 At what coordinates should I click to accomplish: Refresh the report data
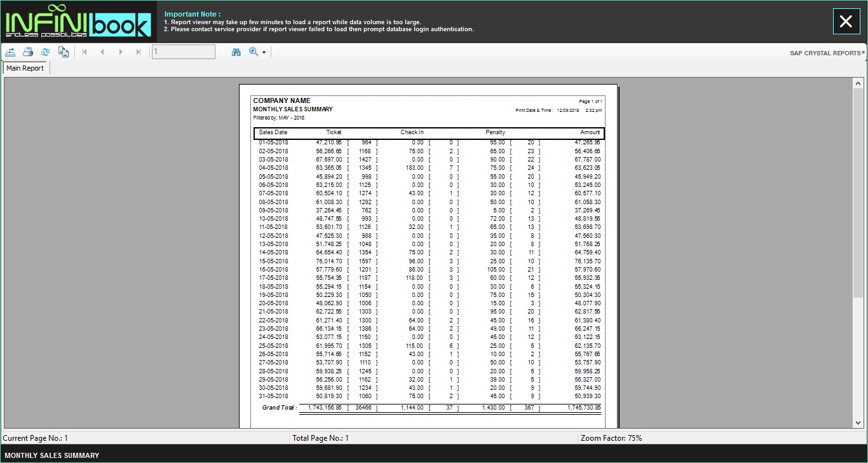click(45, 52)
